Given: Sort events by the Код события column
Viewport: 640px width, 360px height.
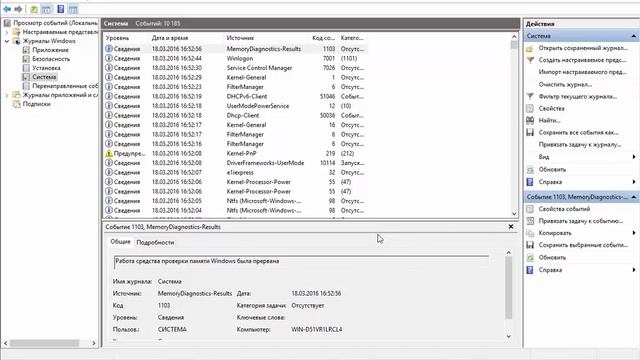Looking at the screenshot, I should coord(324,38).
